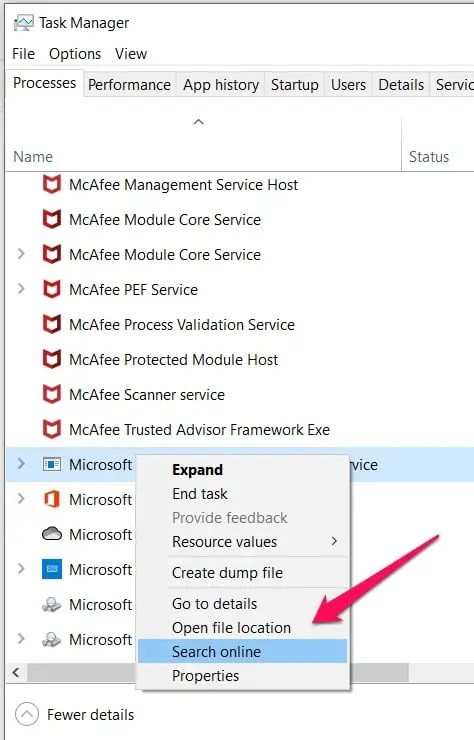
Task: Click the sort direction arrow above the Name column
Action: click(x=198, y=122)
